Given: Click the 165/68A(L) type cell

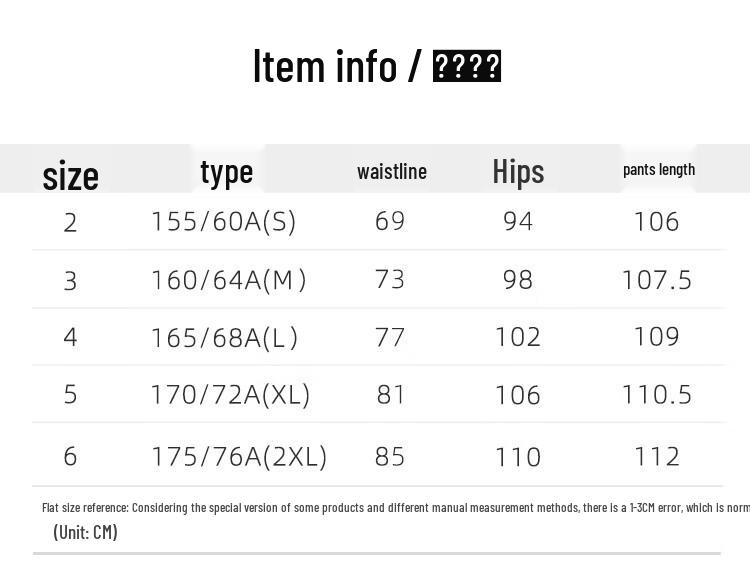Looking at the screenshot, I should click(x=225, y=337).
